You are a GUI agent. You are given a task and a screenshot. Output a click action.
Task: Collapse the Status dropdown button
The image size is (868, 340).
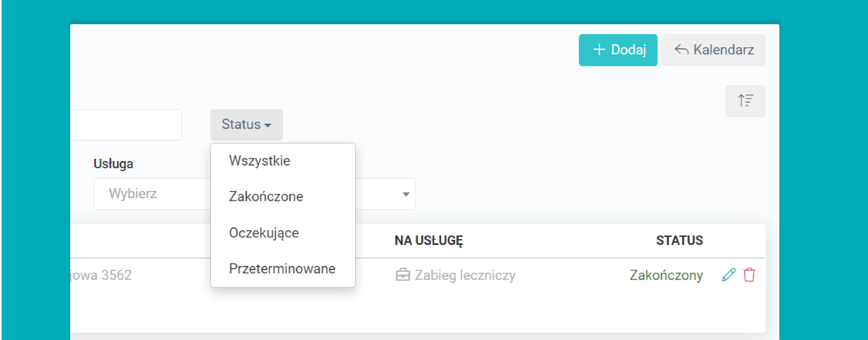click(x=246, y=124)
